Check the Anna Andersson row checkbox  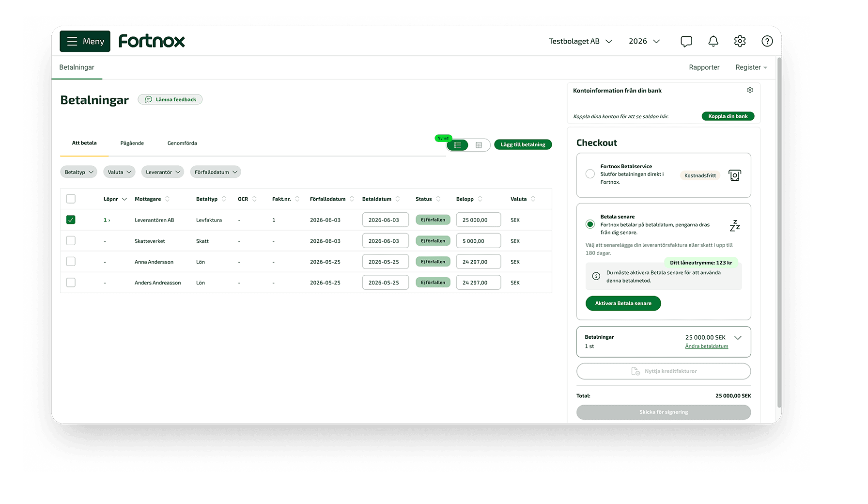(71, 261)
